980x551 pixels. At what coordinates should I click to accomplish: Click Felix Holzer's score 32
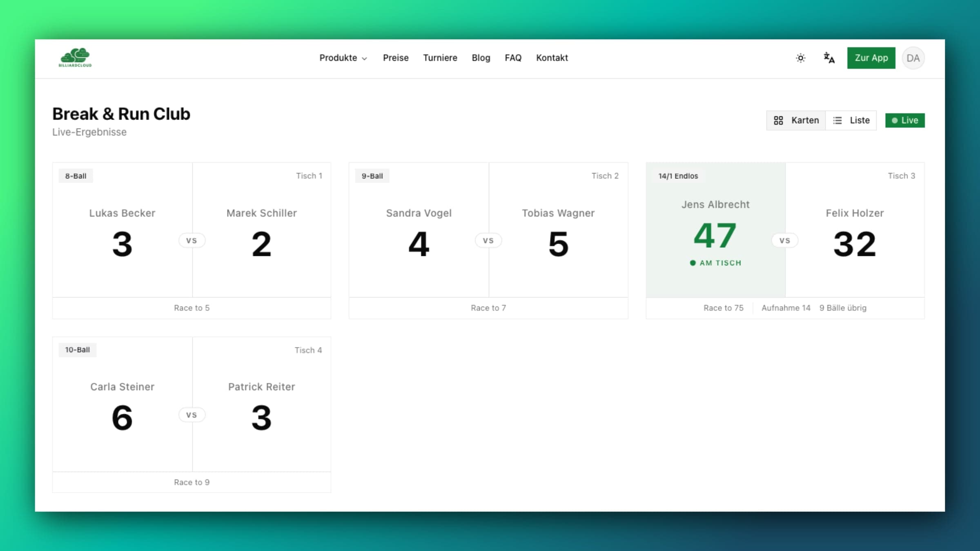(x=855, y=244)
